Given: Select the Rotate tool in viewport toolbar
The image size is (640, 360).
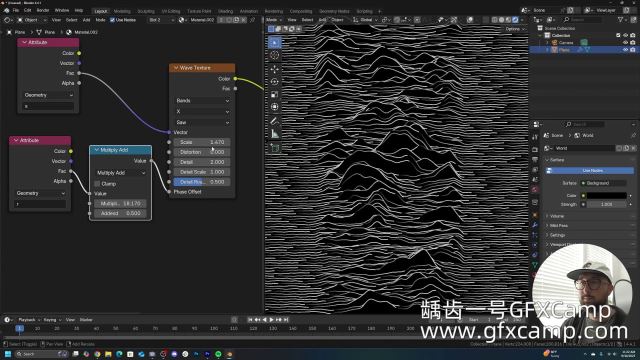Looking at the screenshot, I should (275, 82).
